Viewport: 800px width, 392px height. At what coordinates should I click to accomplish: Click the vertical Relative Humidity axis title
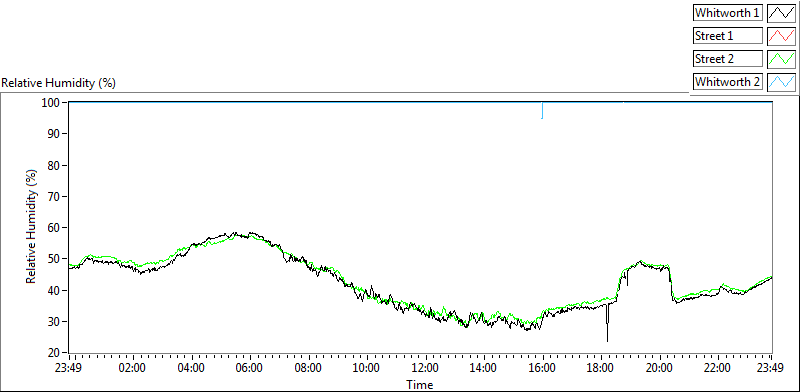tap(31, 227)
